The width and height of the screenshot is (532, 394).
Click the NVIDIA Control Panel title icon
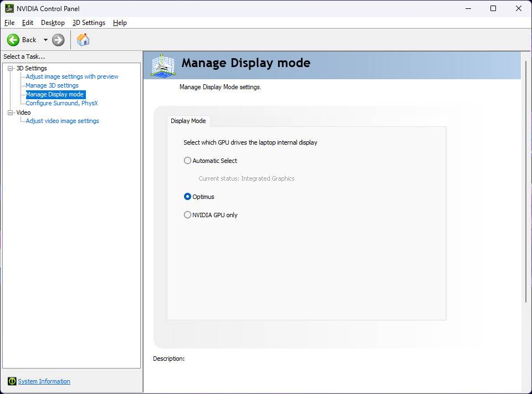9,8
